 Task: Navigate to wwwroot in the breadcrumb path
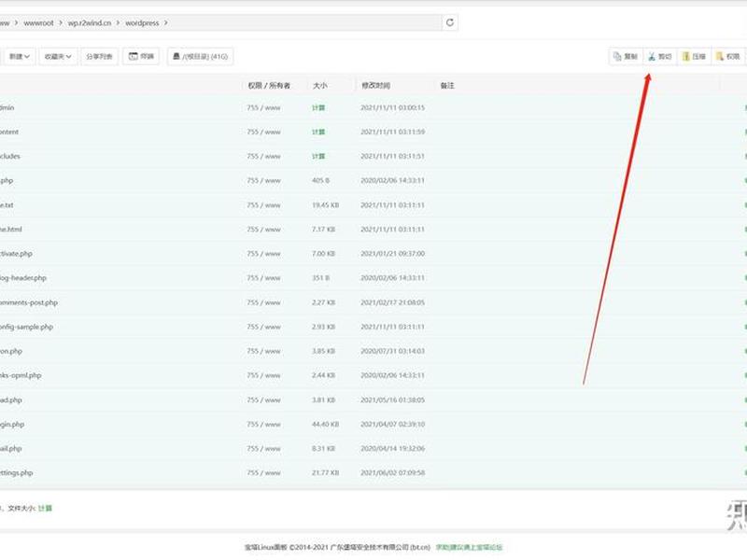(38, 22)
